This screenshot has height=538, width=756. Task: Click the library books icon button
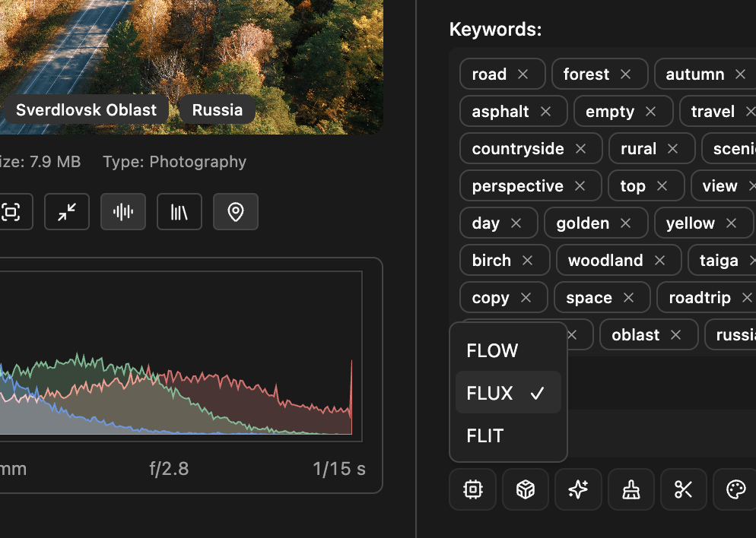(x=179, y=212)
